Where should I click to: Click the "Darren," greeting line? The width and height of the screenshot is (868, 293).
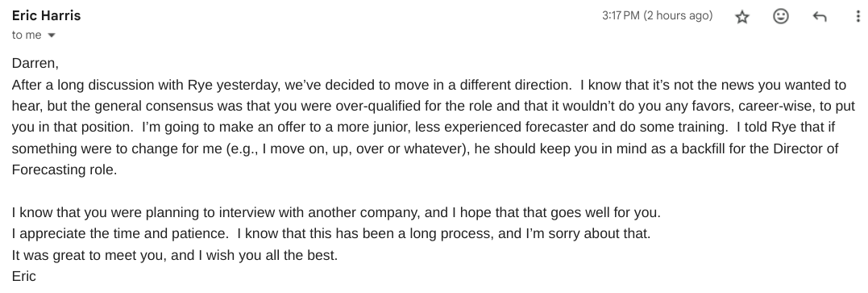pyautogui.click(x=35, y=63)
